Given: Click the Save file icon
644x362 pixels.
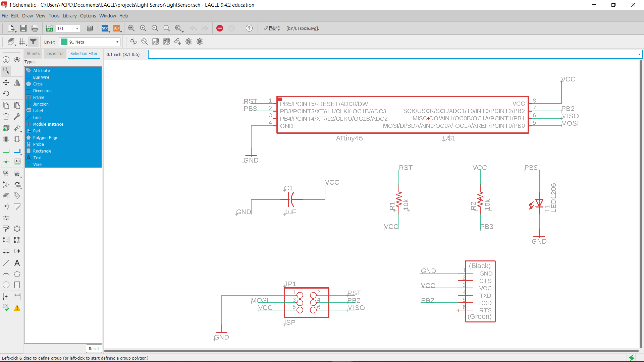Looking at the screenshot, I should coord(23,28).
